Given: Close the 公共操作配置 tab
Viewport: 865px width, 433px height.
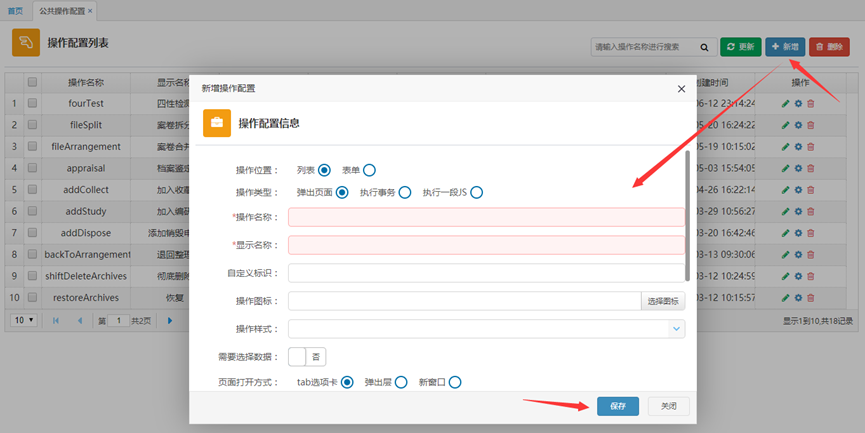Looking at the screenshot, I should [x=90, y=11].
